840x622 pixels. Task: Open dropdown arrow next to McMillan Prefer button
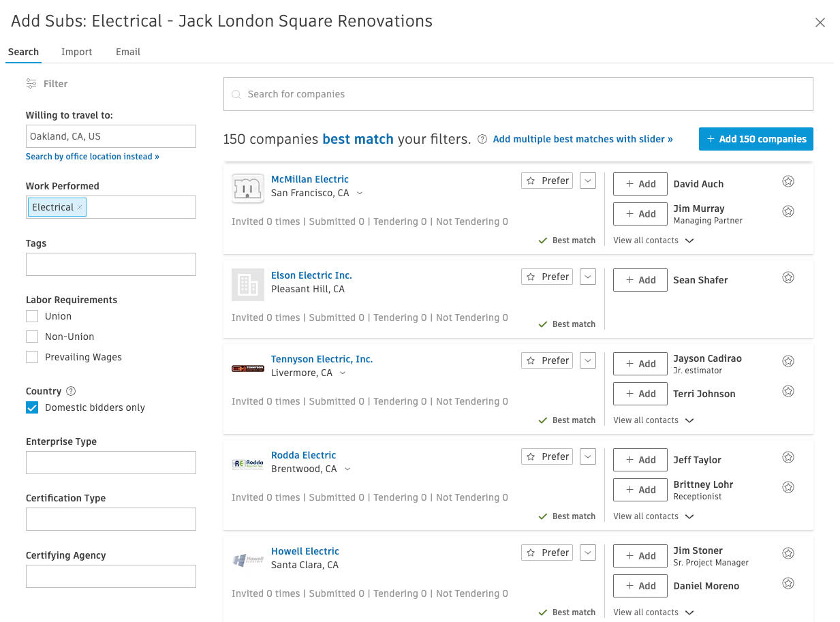[588, 181]
